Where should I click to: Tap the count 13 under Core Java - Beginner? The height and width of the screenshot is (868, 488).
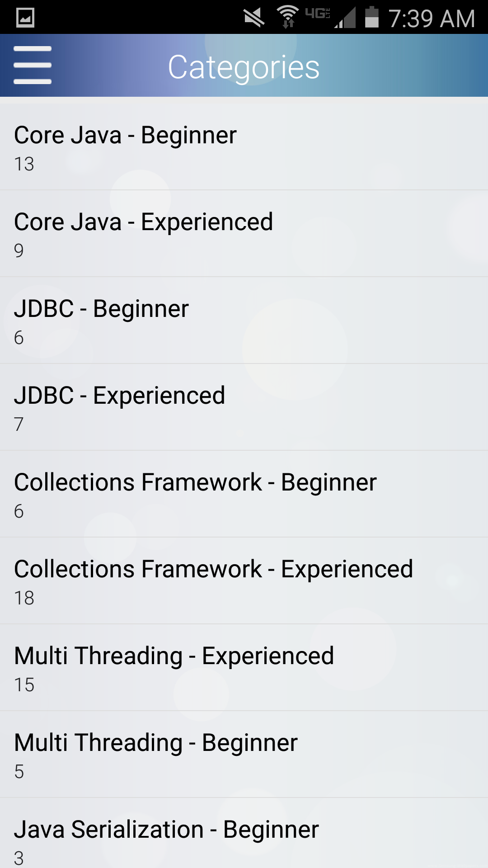click(x=23, y=164)
